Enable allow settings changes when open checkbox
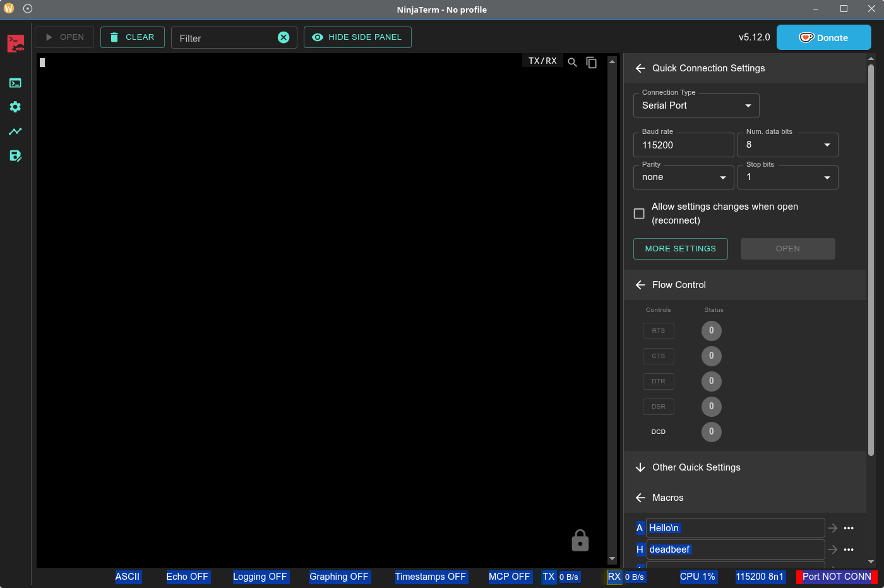The height and width of the screenshot is (588, 884). [x=639, y=213]
